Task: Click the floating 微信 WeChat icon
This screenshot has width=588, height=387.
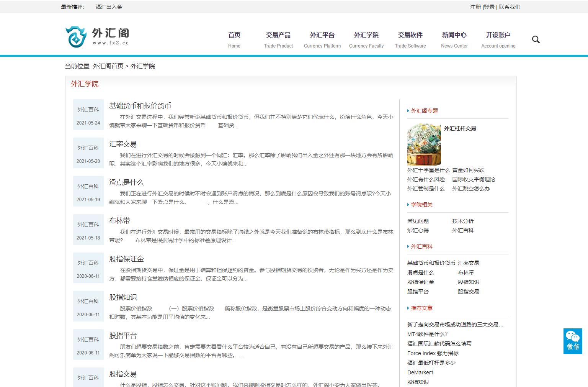Action: pos(572,342)
